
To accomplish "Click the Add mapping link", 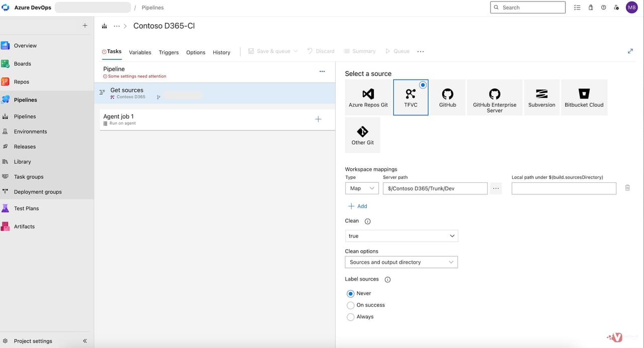I will click(x=358, y=206).
